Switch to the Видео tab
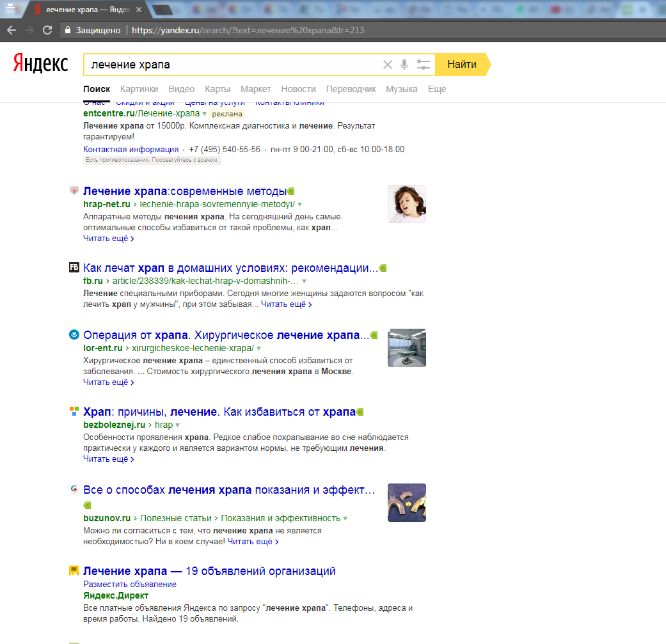Image resolution: width=666 pixels, height=644 pixels. click(x=181, y=89)
